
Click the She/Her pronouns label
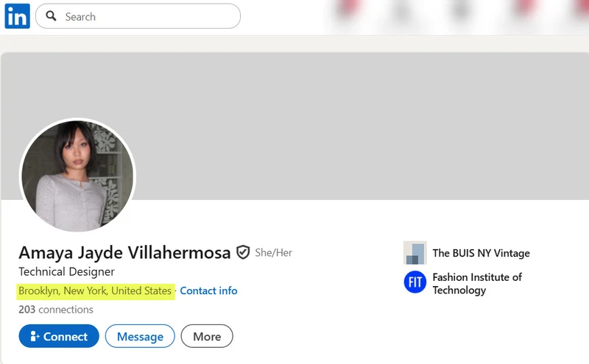pyautogui.click(x=273, y=252)
